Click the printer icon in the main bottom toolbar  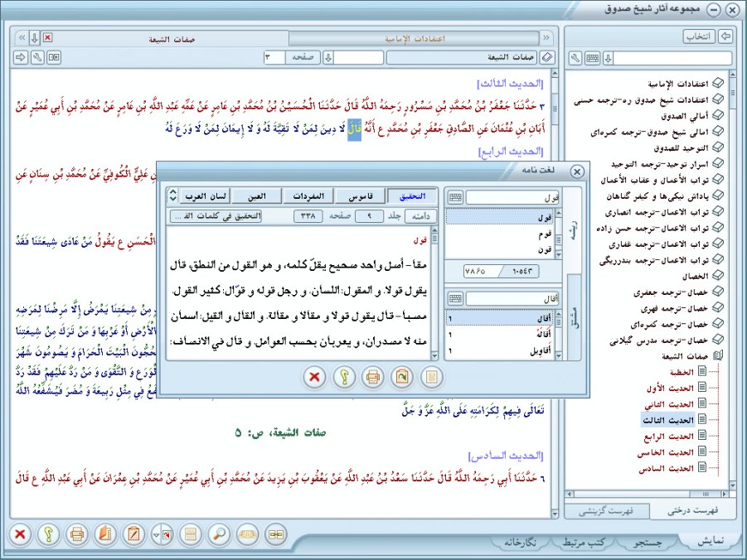pos(77,534)
